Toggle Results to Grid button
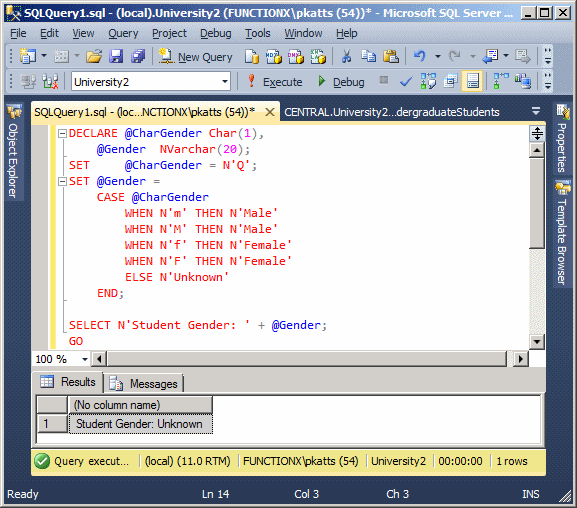577x508 pixels. click(472, 81)
